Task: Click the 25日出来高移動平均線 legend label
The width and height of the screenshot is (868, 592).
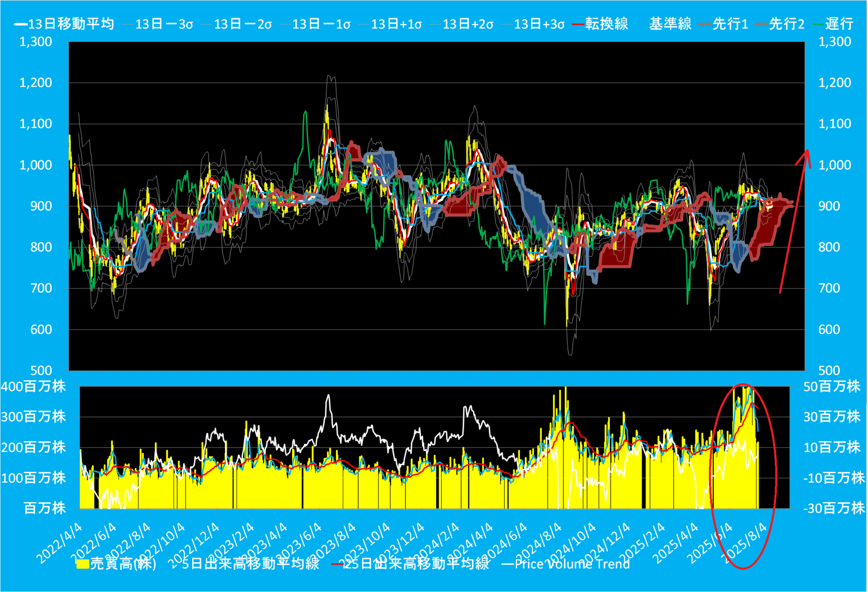Action: 416,564
